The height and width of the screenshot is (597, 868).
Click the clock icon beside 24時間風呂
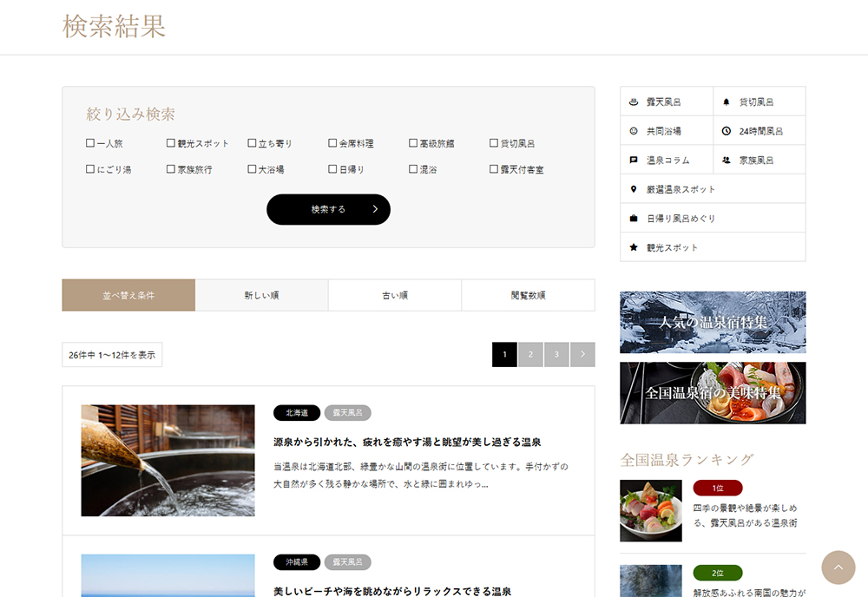(x=727, y=131)
